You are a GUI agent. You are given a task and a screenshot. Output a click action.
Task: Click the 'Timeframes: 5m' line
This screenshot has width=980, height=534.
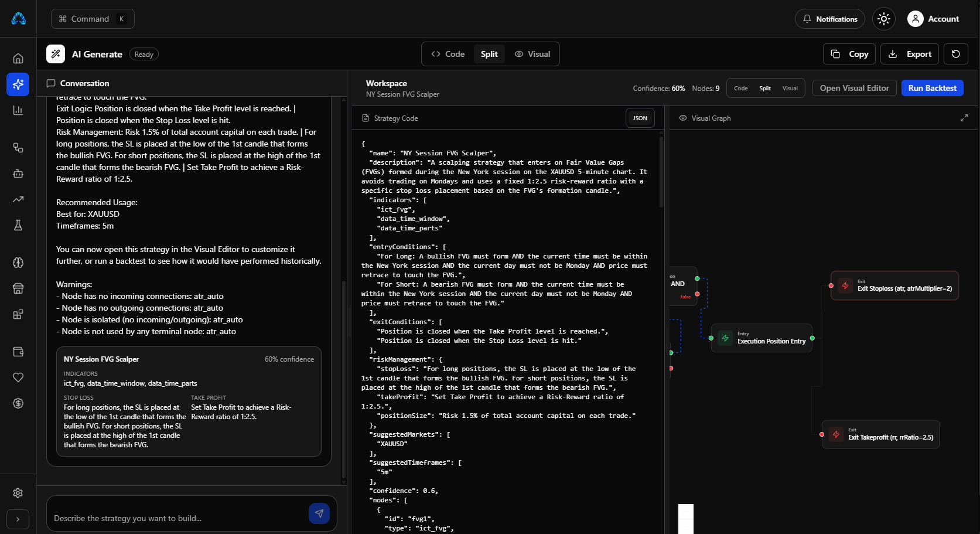click(85, 226)
